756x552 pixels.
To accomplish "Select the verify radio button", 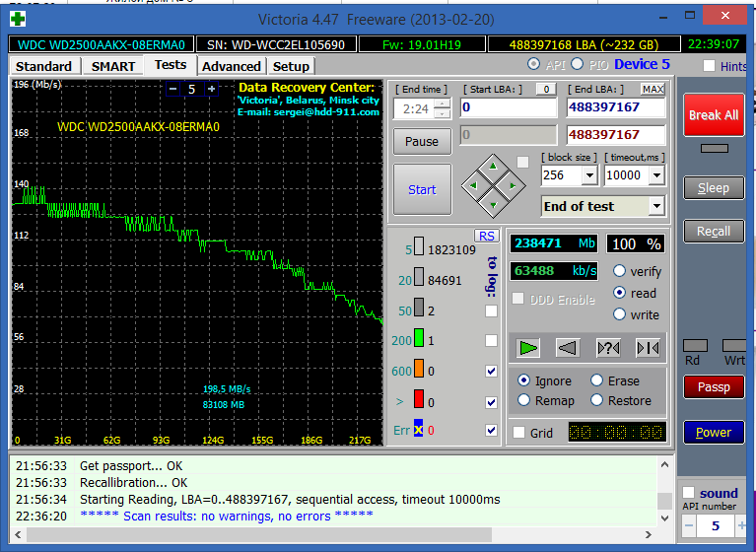I will coord(620,271).
